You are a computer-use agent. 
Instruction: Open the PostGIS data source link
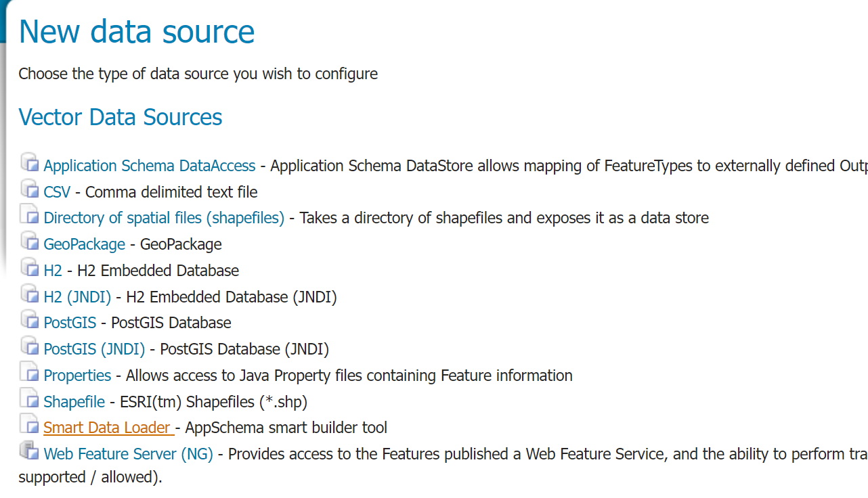pos(70,323)
